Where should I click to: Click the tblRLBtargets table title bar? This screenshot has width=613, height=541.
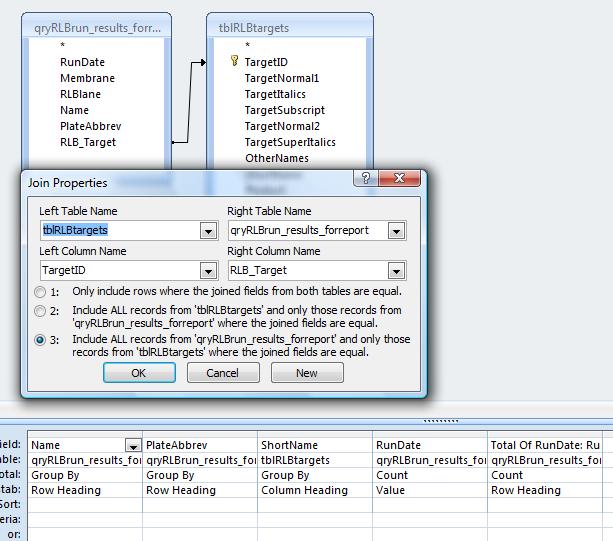[290, 28]
